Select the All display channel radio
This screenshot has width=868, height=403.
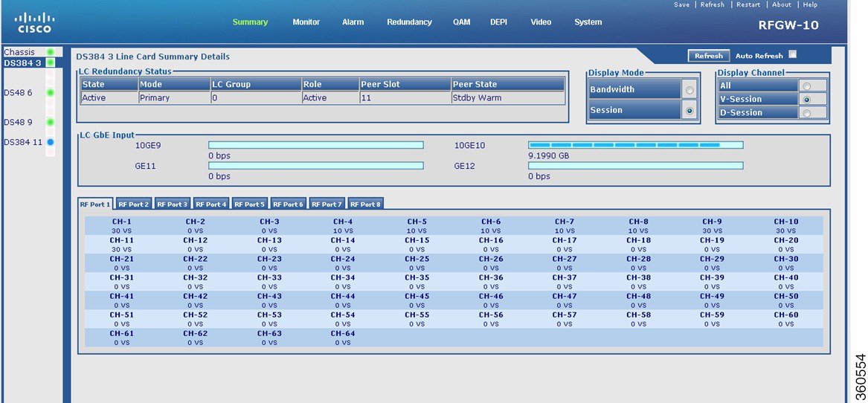(806, 86)
